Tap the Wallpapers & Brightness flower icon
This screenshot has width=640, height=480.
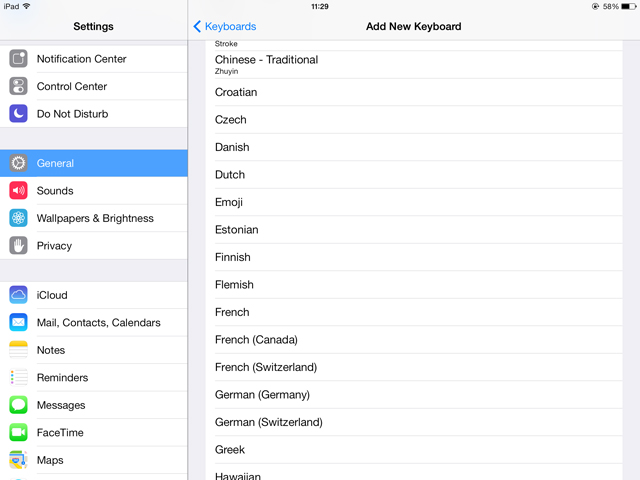coord(18,218)
